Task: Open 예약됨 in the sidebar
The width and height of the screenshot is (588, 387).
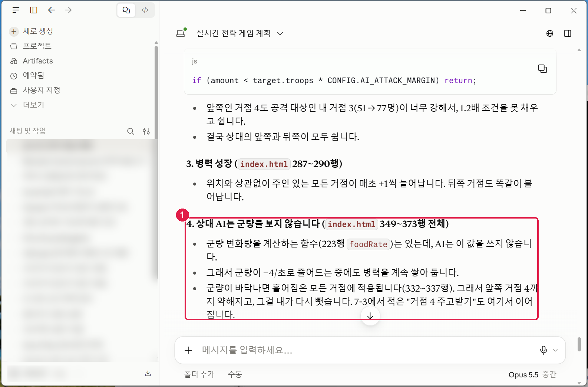Action: [27, 75]
